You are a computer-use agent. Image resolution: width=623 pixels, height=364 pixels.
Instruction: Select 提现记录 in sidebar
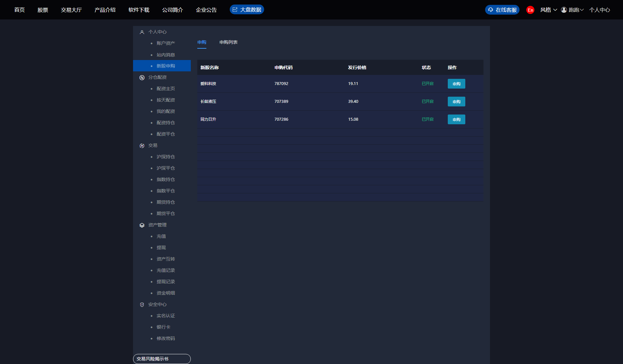tap(165, 282)
